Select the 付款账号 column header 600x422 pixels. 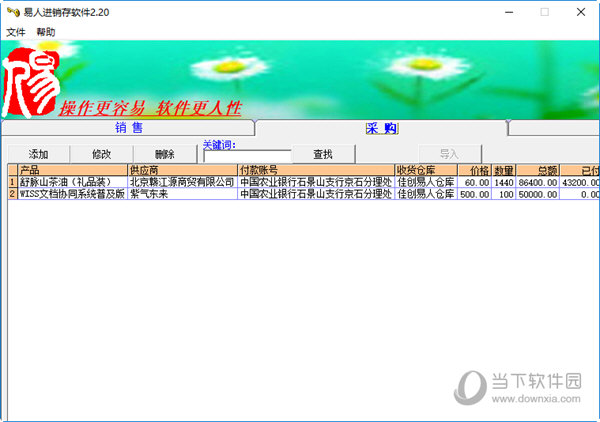316,170
